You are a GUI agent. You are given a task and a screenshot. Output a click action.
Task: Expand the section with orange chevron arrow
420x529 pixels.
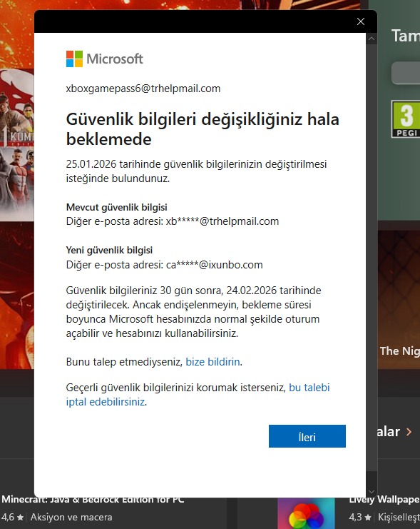[x=409, y=431]
